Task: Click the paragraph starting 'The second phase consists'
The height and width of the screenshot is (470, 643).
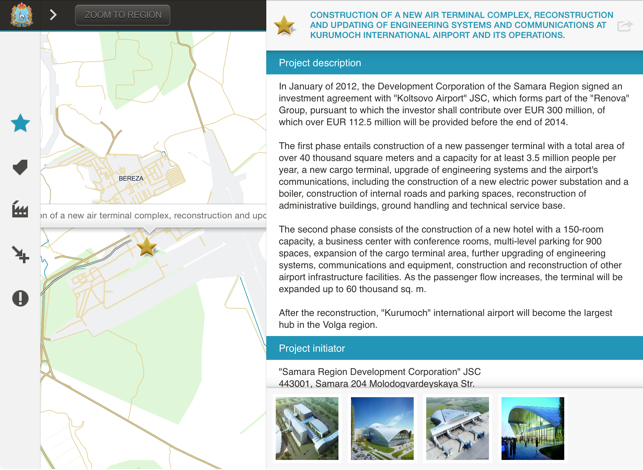Action: pyautogui.click(x=451, y=259)
